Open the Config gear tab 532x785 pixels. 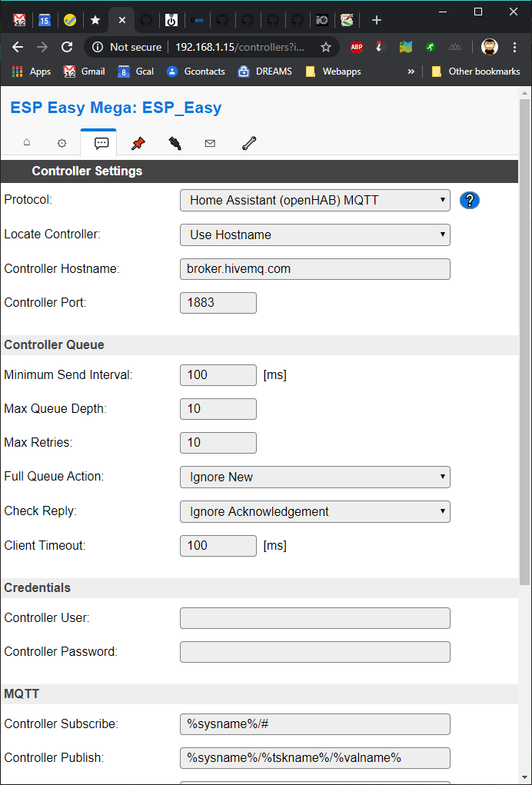(62, 143)
